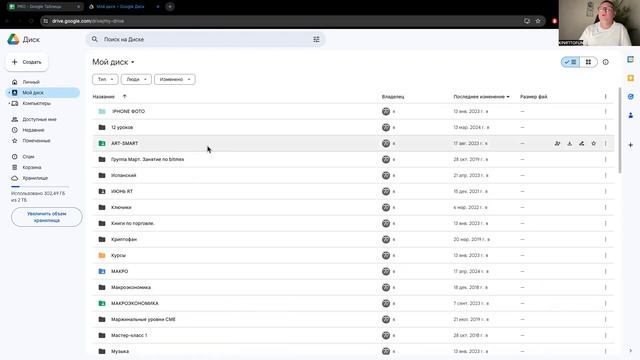Click the Владелец column header
This screenshot has width=640, height=360.
(x=393, y=97)
